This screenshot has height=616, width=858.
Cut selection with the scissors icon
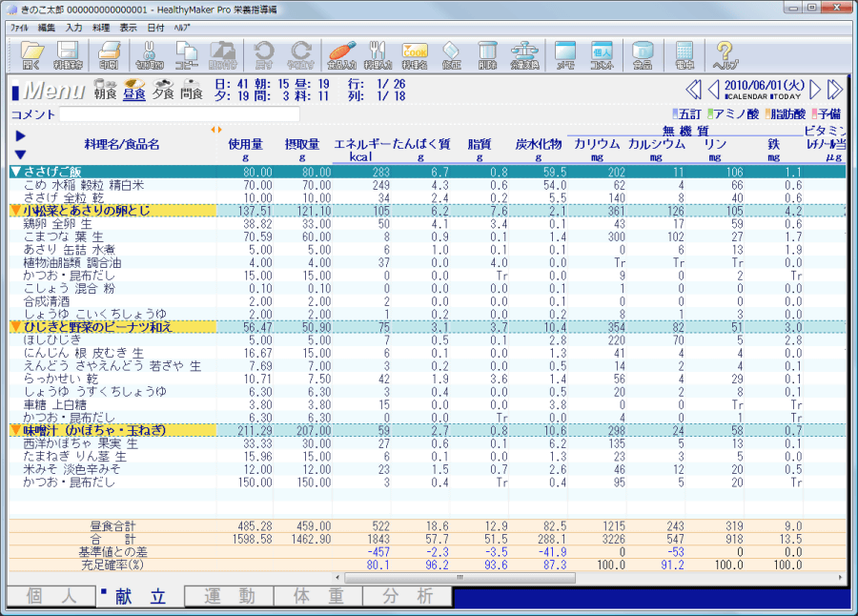click(150, 55)
